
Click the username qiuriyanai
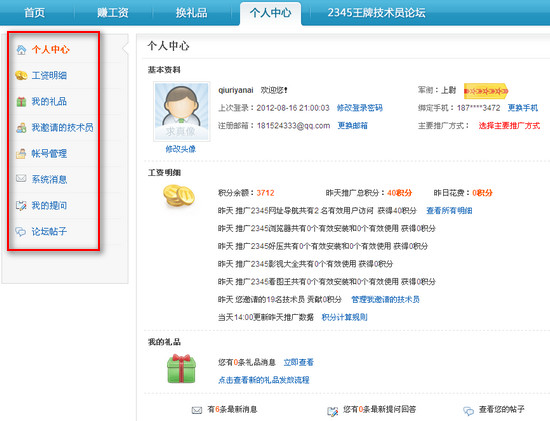236,90
